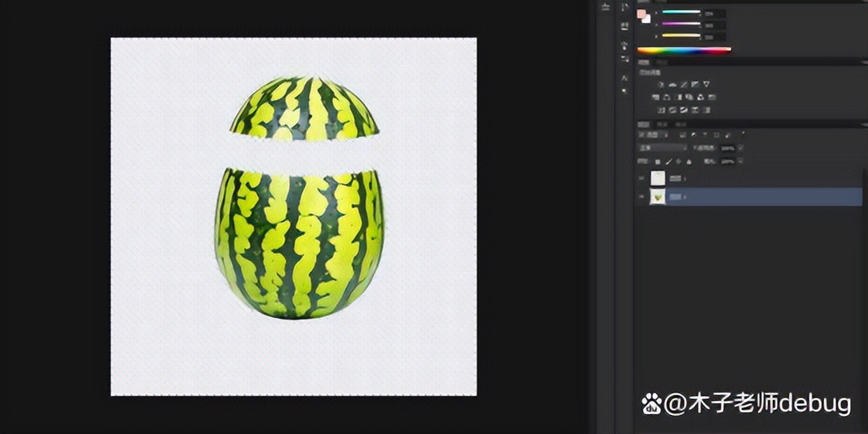The height and width of the screenshot is (434, 868).
Task: Lock layer position with move icon
Action: tap(678, 162)
